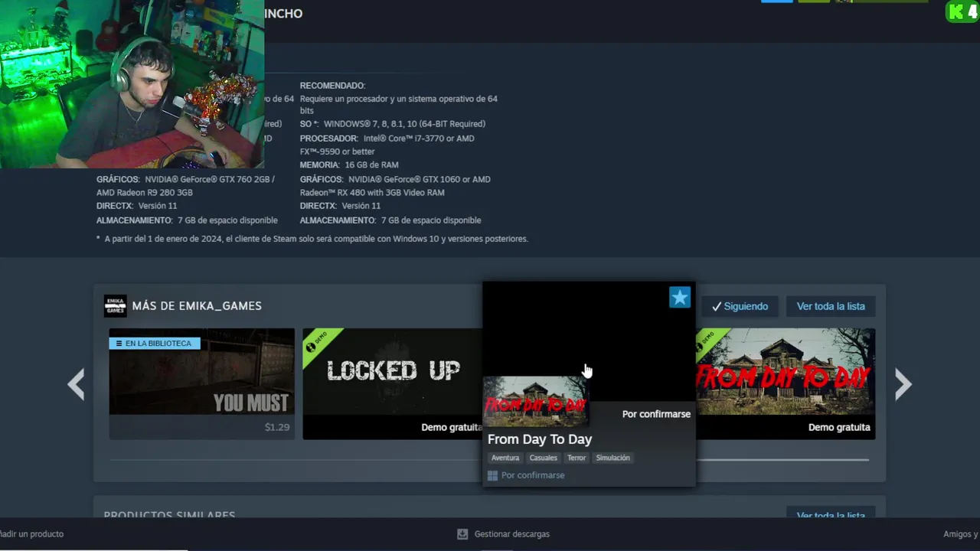Select the Casuales tag
The height and width of the screenshot is (551, 980).
(x=544, y=458)
